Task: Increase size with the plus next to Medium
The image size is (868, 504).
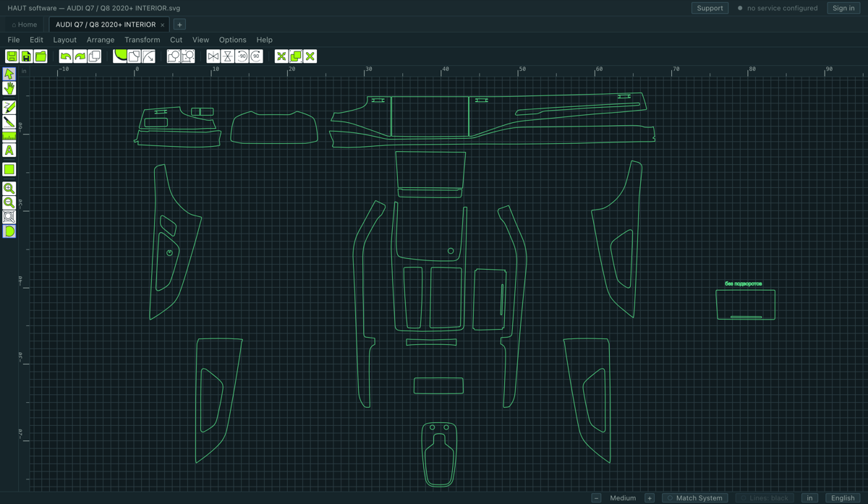Action: pos(650,497)
